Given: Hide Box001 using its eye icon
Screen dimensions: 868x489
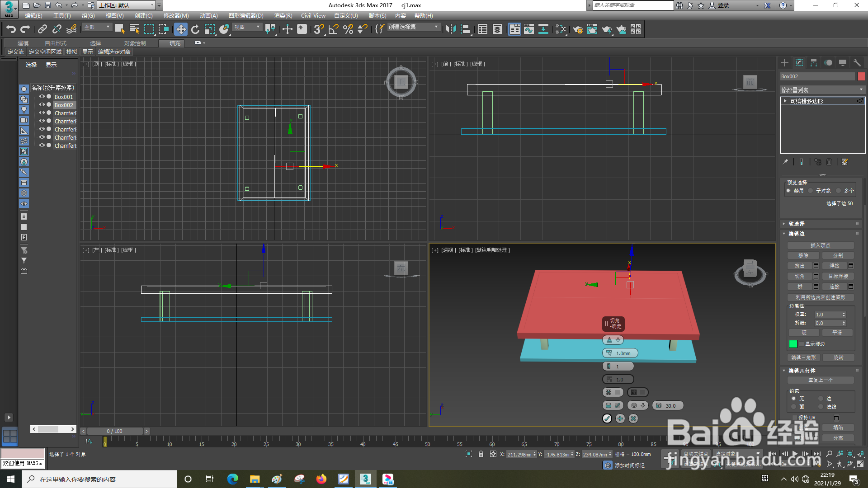Looking at the screenshot, I should click(42, 97).
